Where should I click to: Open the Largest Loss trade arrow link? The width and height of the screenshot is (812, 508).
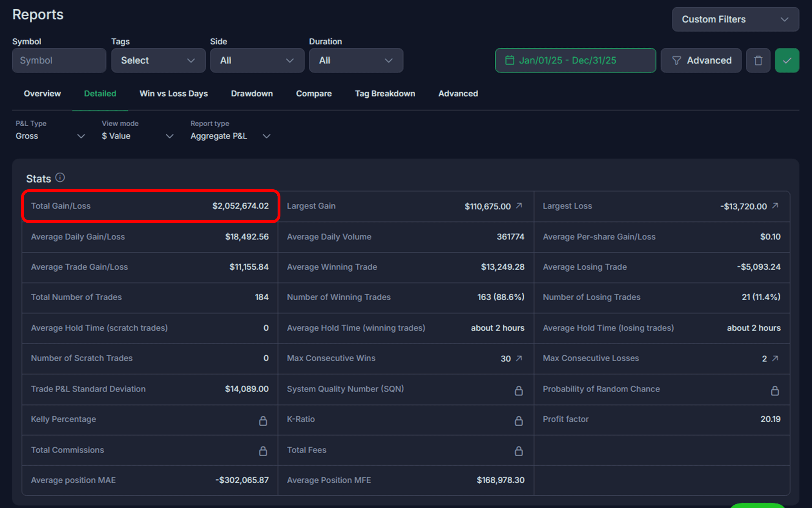click(x=775, y=206)
